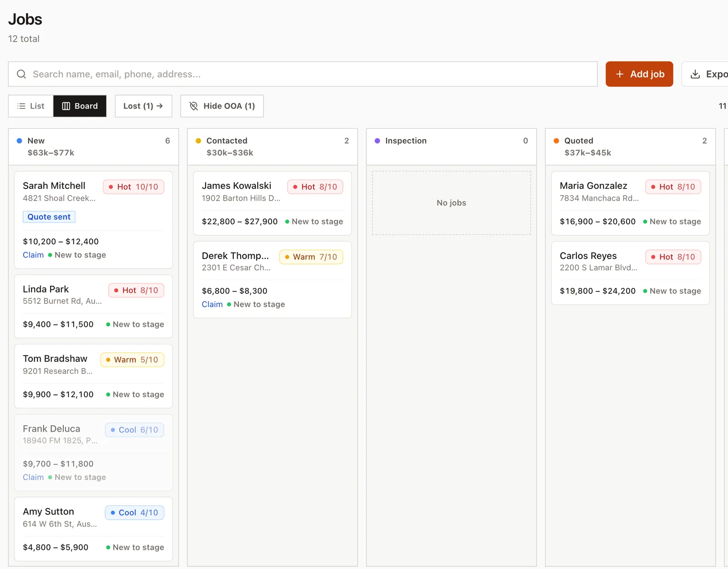Click the arrow icon on Lost button
The image size is (728, 569).
(160, 106)
